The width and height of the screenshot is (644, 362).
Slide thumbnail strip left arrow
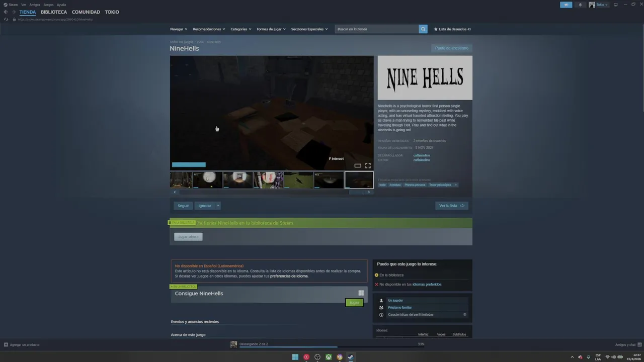tap(175, 192)
